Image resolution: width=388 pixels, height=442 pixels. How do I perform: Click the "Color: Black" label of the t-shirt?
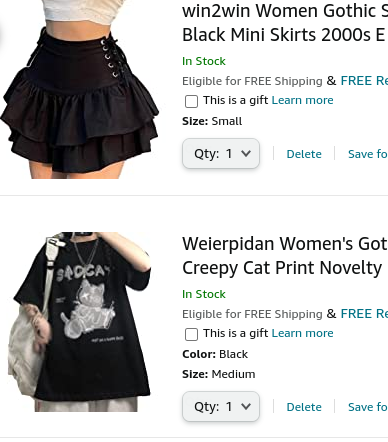tap(215, 354)
